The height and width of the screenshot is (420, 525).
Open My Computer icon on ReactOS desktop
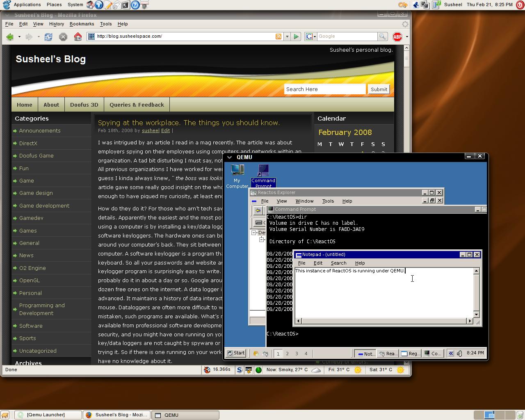pos(237,176)
